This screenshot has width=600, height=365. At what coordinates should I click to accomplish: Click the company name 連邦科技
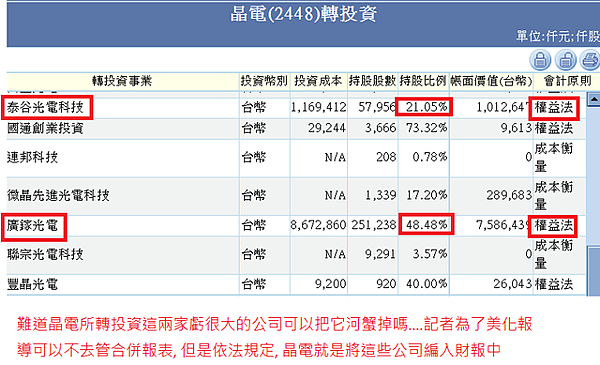[33, 157]
